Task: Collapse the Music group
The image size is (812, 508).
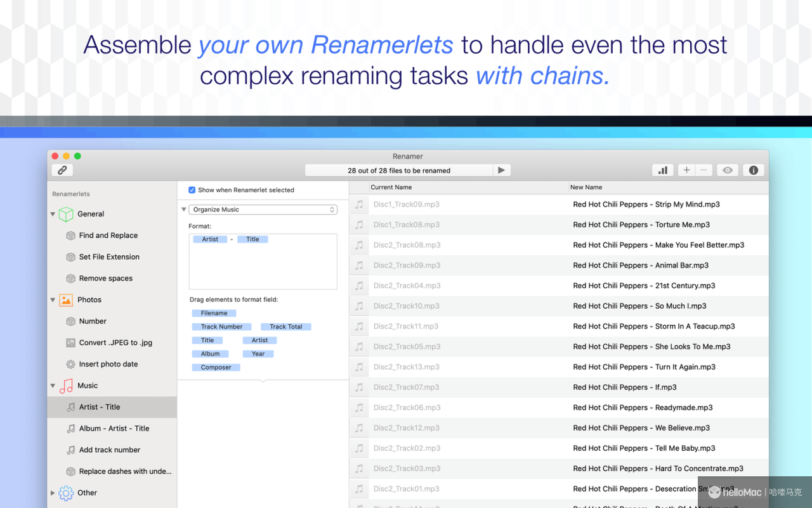Action: point(53,386)
